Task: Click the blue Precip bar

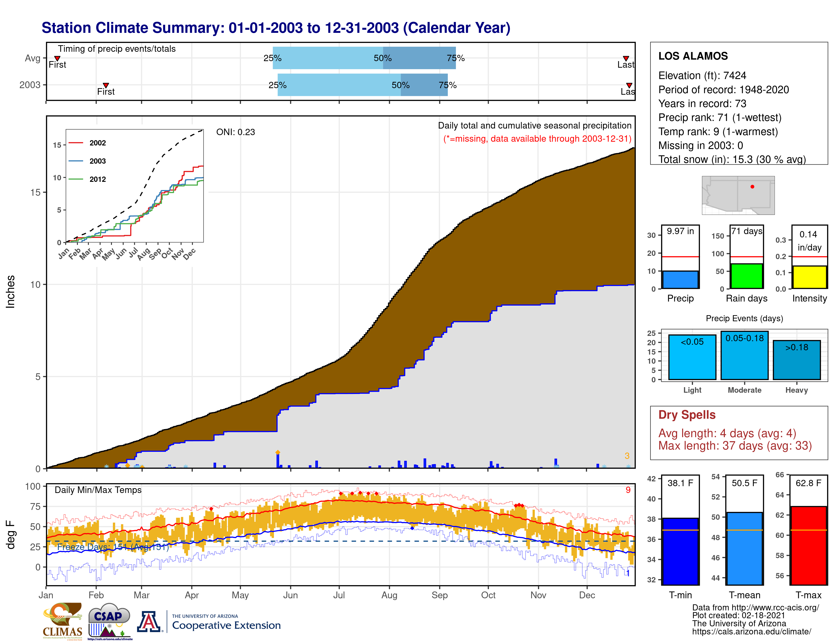Action: click(x=680, y=280)
